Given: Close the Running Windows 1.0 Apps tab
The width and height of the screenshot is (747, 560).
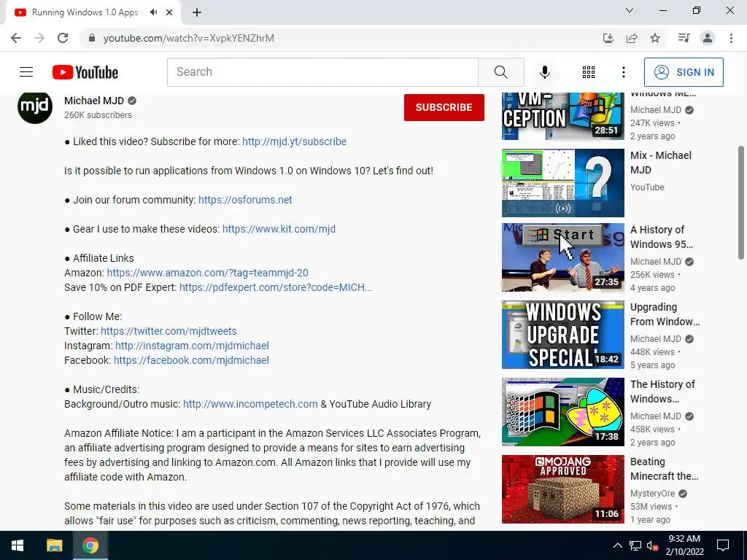Looking at the screenshot, I should (x=169, y=12).
